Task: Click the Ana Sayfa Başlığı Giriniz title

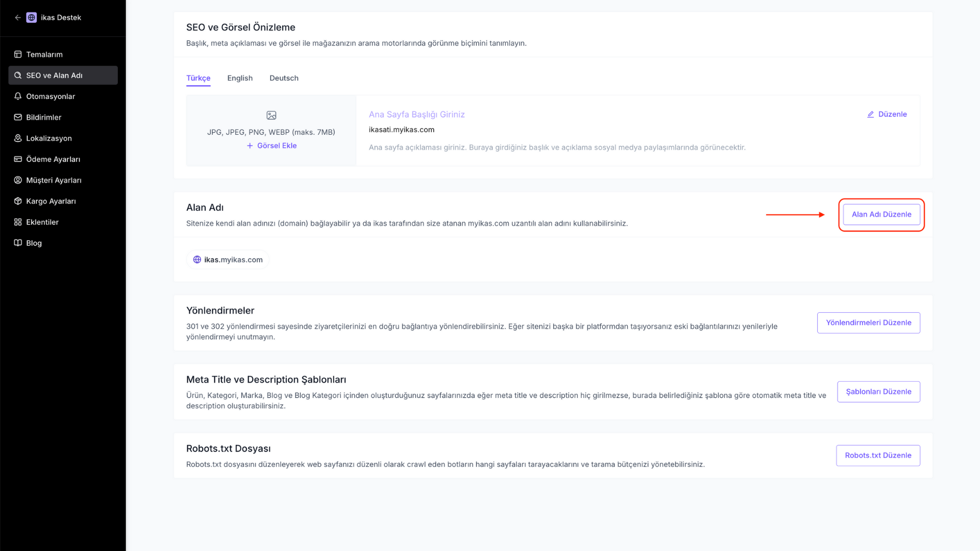Action: coord(416,114)
